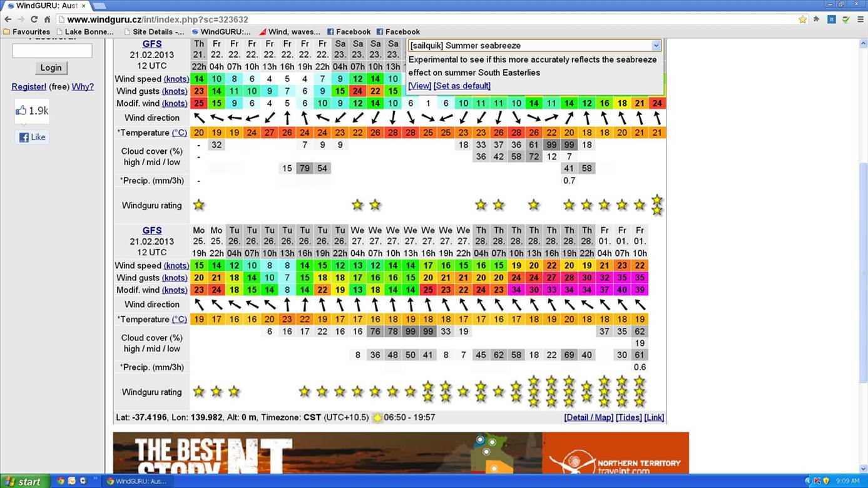The height and width of the screenshot is (488, 868).
Task: Open a new tab
Action: point(100,6)
